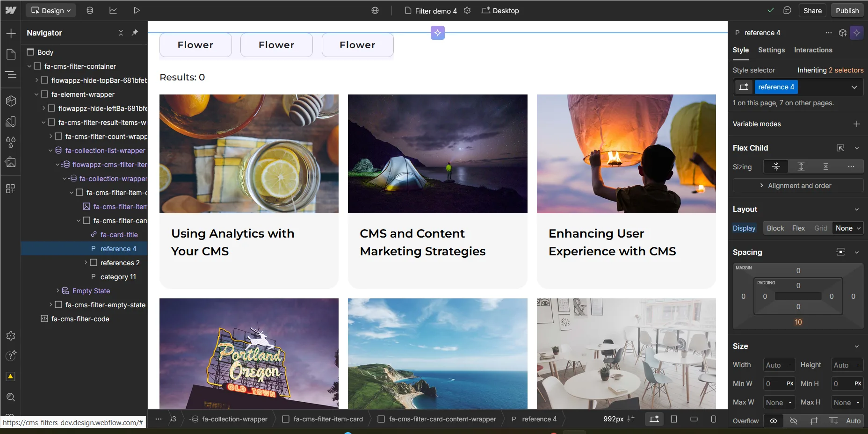Click the first Flower filter button
Viewport: 868px width, 434px height.
click(195, 45)
